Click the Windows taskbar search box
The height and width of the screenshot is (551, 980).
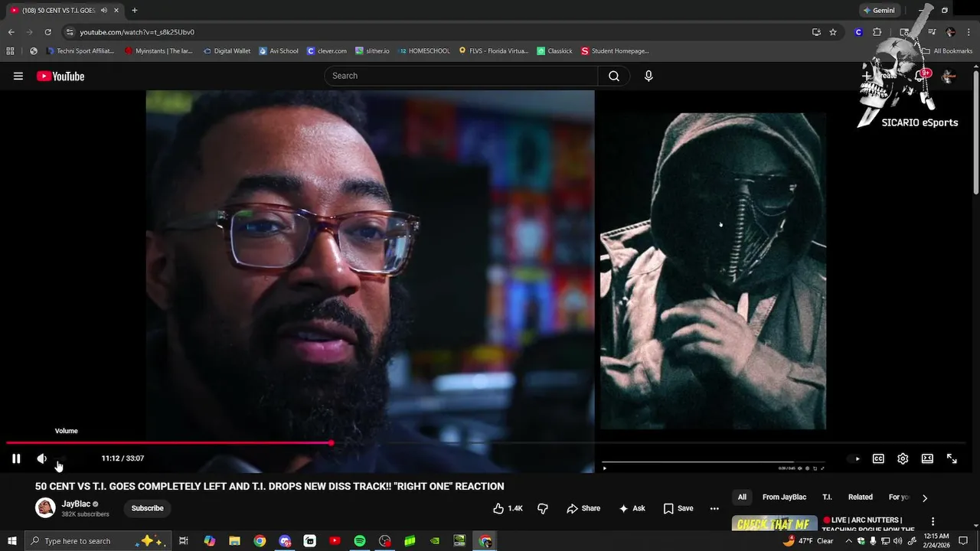pos(96,541)
